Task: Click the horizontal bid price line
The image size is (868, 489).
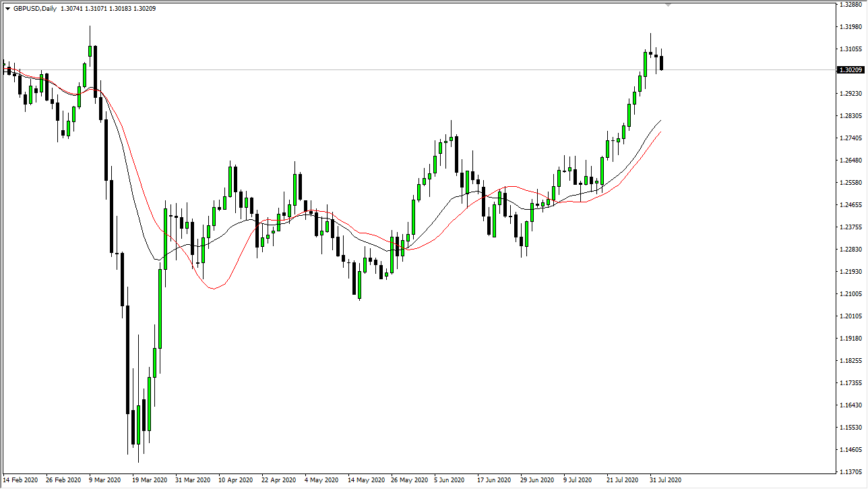Action: (404, 69)
